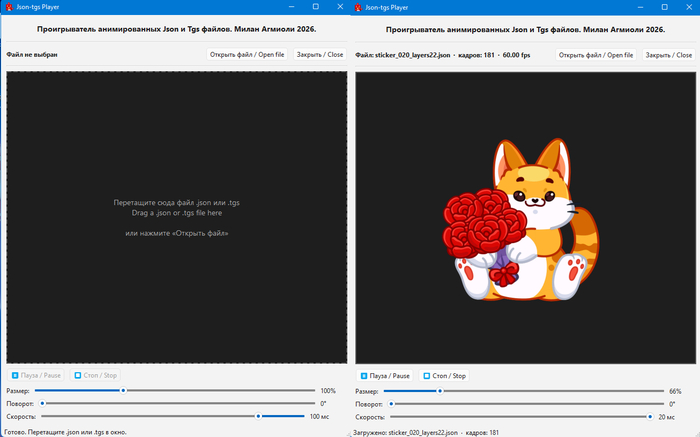Click the header title text in the right window
This screenshot has height=437, width=700.
[x=525, y=29]
